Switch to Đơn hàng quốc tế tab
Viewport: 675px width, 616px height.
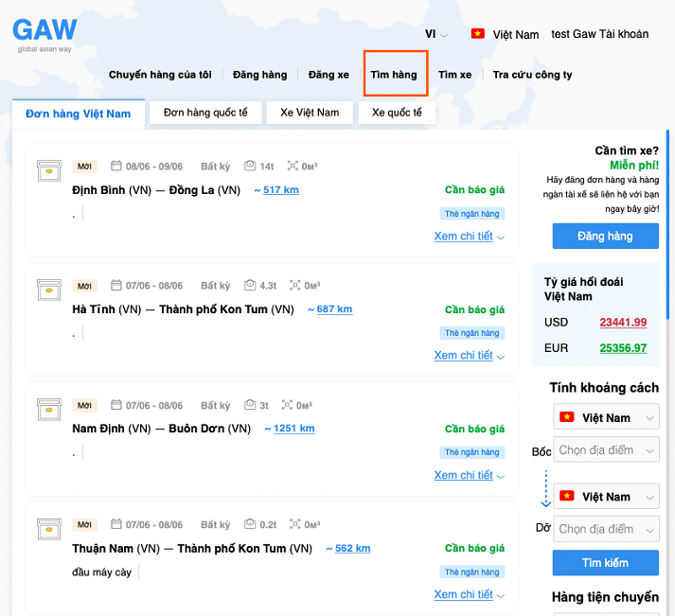(205, 113)
